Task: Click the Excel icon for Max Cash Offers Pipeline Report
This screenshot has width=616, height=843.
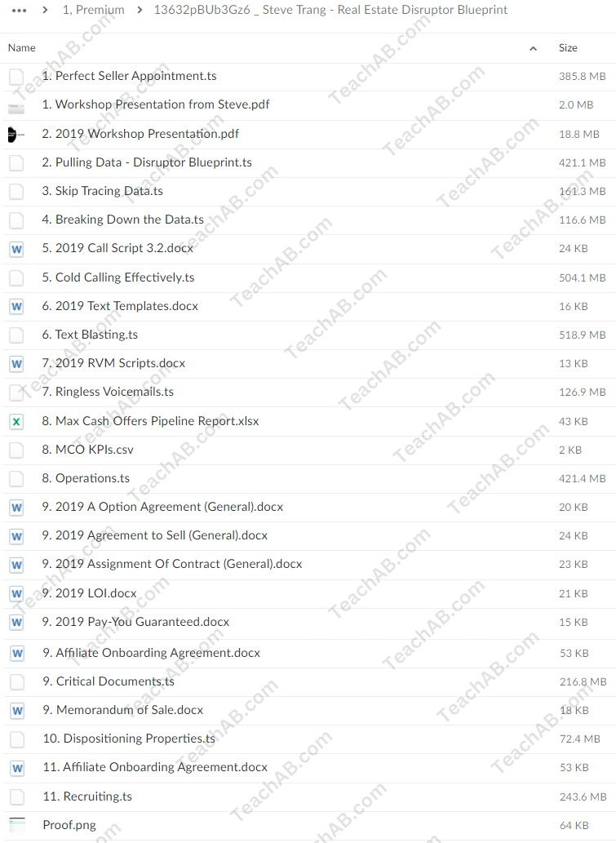Action: (x=16, y=422)
